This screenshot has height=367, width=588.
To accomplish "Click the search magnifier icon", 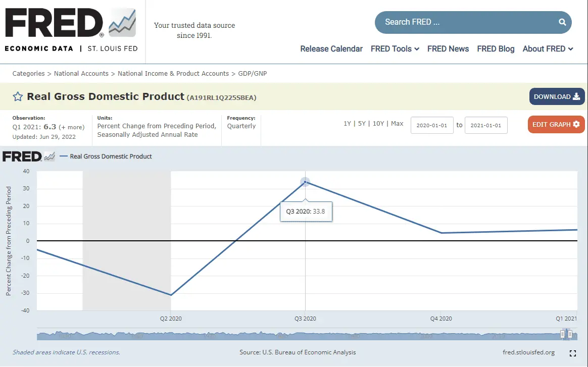I will tap(562, 22).
